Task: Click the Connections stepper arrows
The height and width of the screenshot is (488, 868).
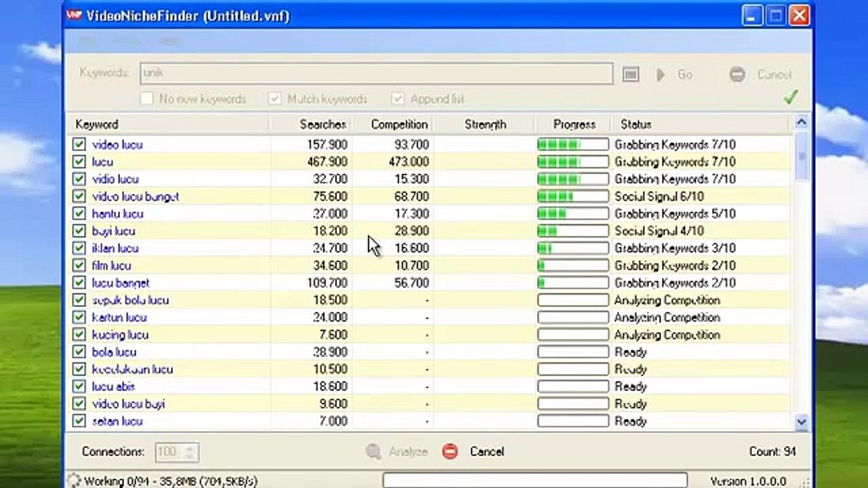Action: click(x=191, y=451)
